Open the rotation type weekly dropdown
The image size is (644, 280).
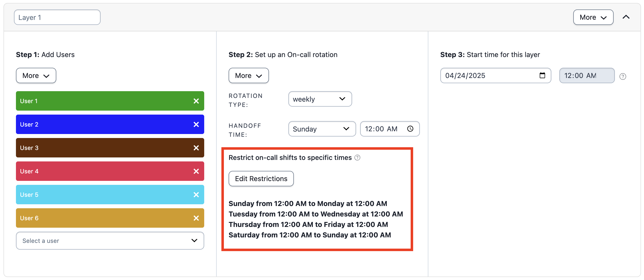coord(320,99)
